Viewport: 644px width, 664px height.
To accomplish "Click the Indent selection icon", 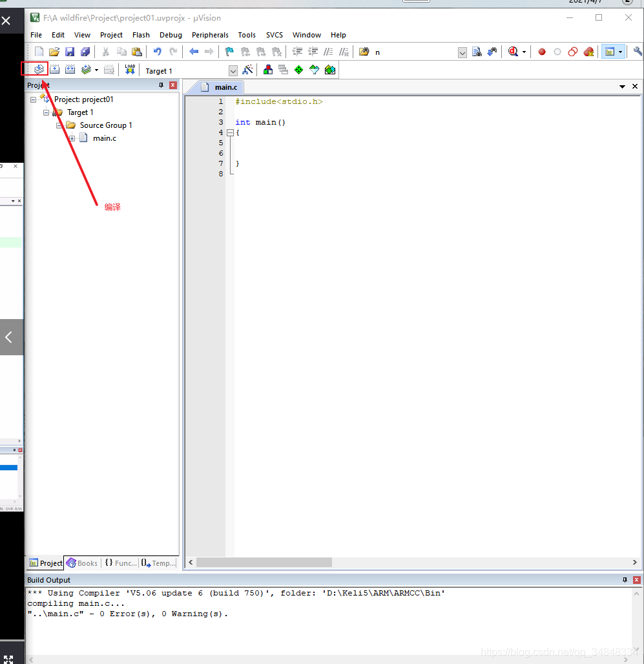I will point(297,52).
